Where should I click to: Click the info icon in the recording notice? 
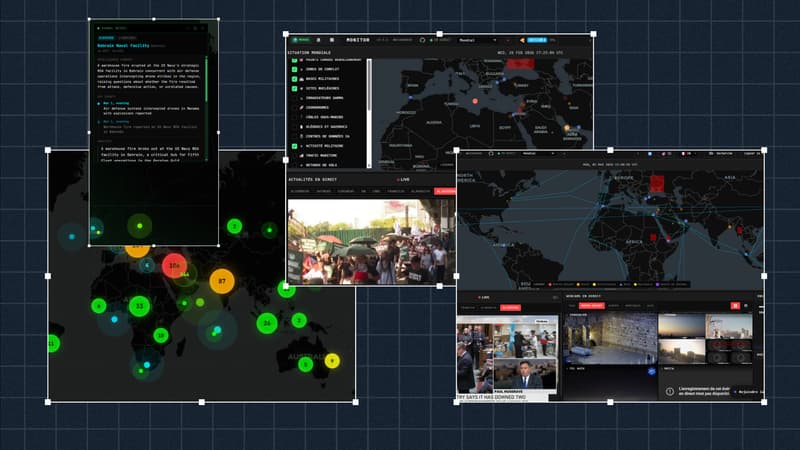(670, 391)
